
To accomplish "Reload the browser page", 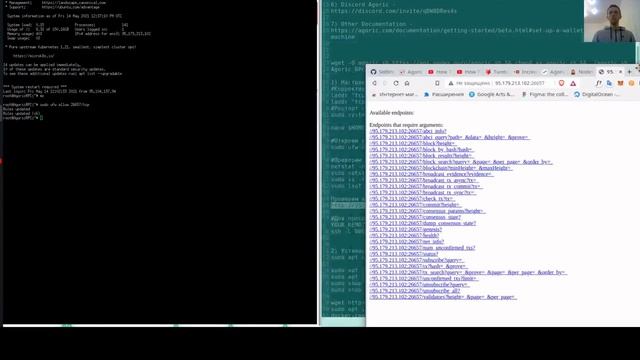I will pyautogui.click(x=396, y=83).
